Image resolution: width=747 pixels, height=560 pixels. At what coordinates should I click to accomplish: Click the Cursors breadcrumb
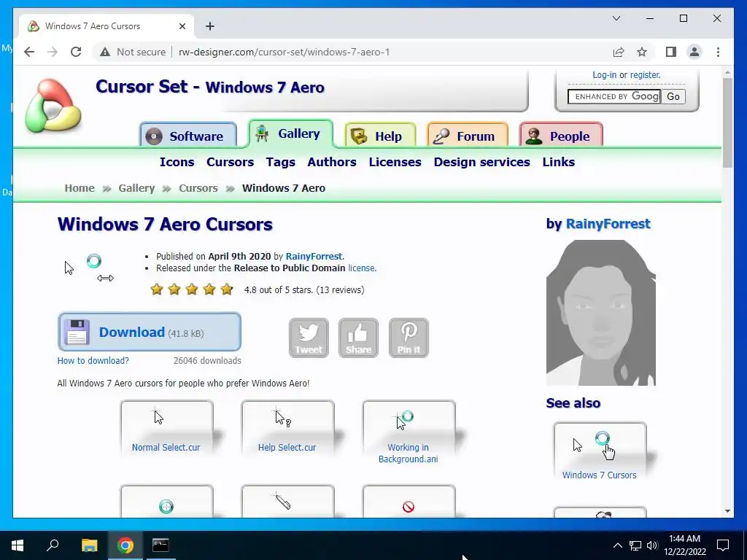coord(198,188)
